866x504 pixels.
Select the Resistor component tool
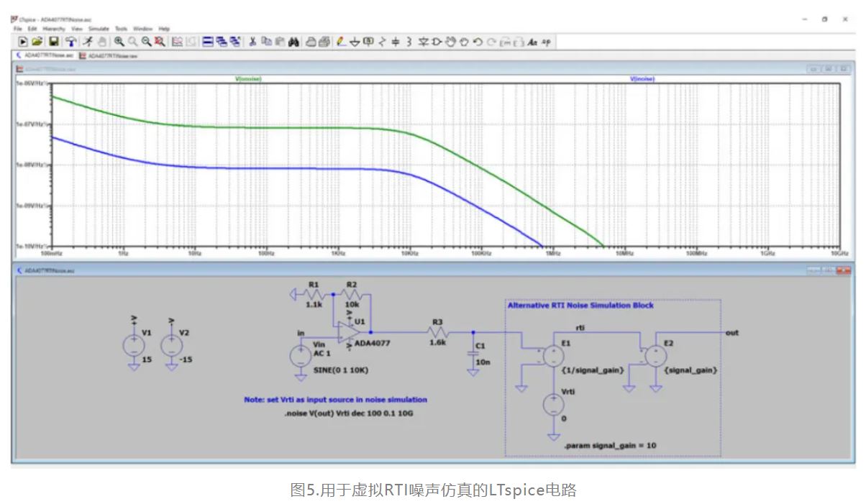[x=382, y=42]
